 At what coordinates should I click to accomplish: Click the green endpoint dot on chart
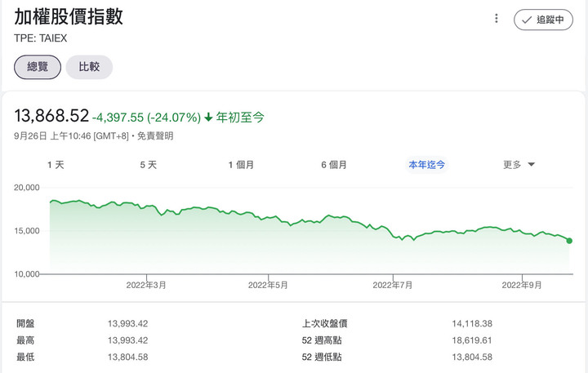pyautogui.click(x=569, y=241)
